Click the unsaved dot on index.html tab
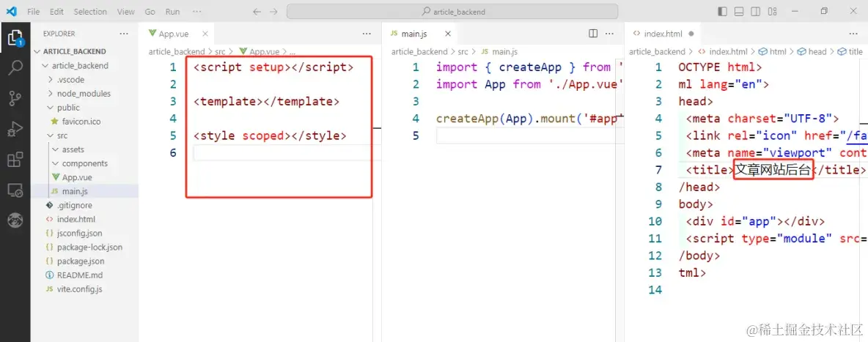This screenshot has height=342, width=868. pos(691,34)
